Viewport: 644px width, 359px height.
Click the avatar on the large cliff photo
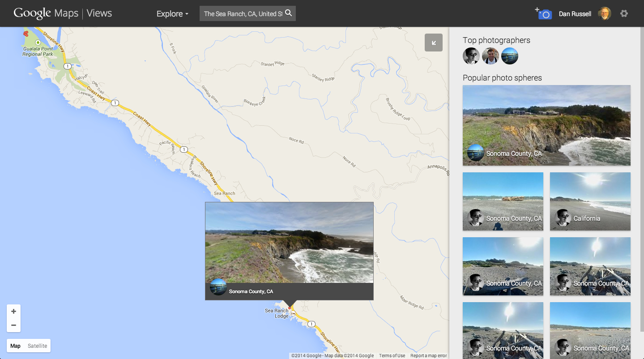click(476, 153)
